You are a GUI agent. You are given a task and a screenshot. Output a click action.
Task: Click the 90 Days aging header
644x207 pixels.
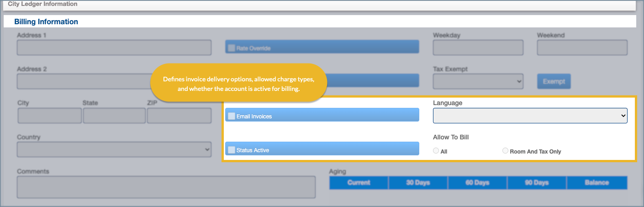coord(537,183)
